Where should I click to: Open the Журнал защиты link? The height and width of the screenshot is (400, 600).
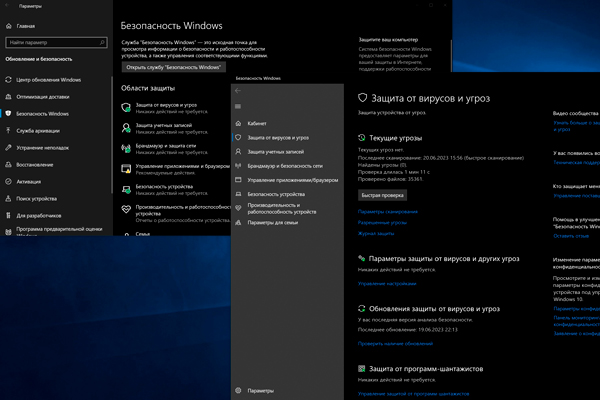tap(376, 233)
